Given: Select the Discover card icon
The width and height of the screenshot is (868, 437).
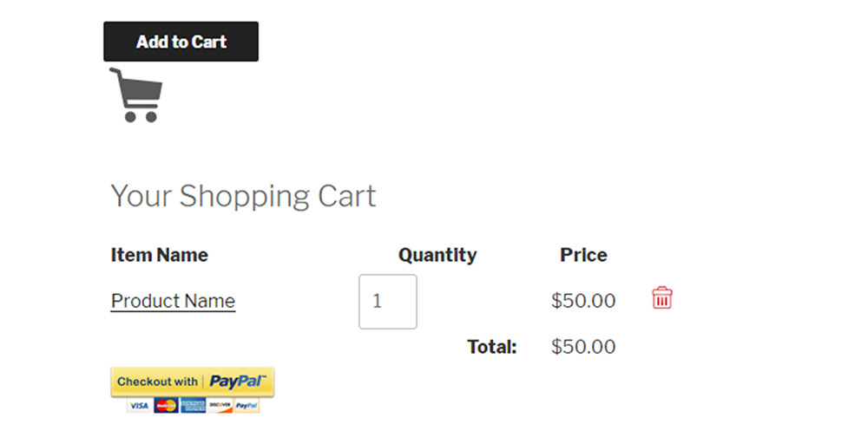Looking at the screenshot, I should pyautogui.click(x=220, y=406).
